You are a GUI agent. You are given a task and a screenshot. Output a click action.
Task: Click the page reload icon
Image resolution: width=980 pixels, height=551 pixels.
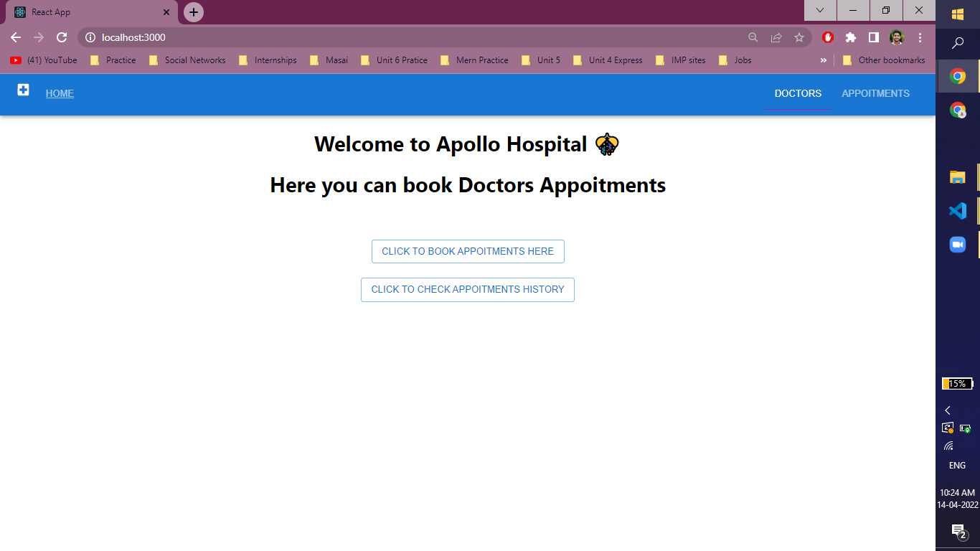coord(62,37)
